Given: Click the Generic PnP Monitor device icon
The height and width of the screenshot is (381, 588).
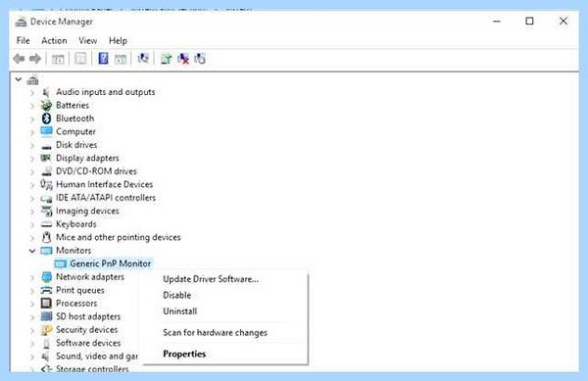Looking at the screenshot, I should click(61, 263).
